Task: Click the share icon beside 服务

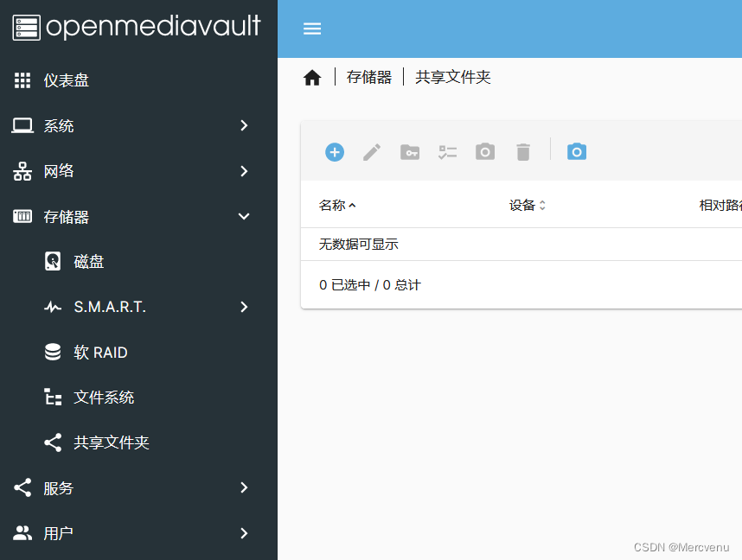Action: click(x=22, y=487)
